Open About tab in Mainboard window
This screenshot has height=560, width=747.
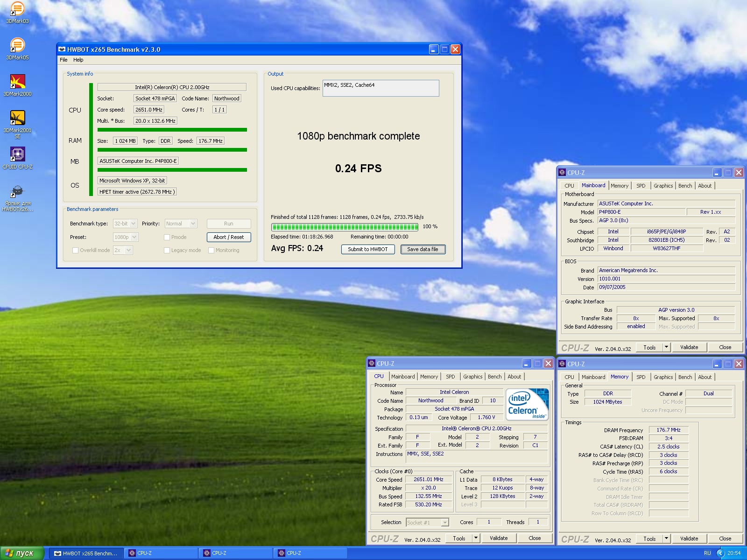point(705,186)
